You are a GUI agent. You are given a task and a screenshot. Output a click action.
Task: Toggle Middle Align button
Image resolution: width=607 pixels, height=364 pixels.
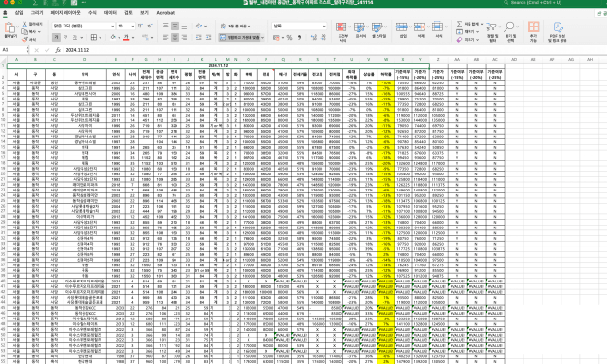pyautogui.click(x=175, y=26)
